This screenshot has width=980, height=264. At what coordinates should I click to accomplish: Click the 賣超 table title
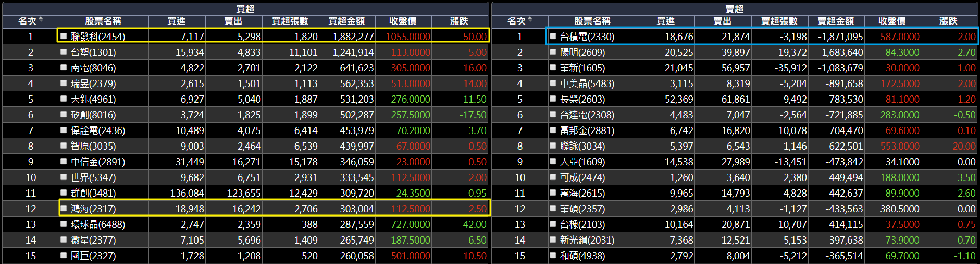734,9
